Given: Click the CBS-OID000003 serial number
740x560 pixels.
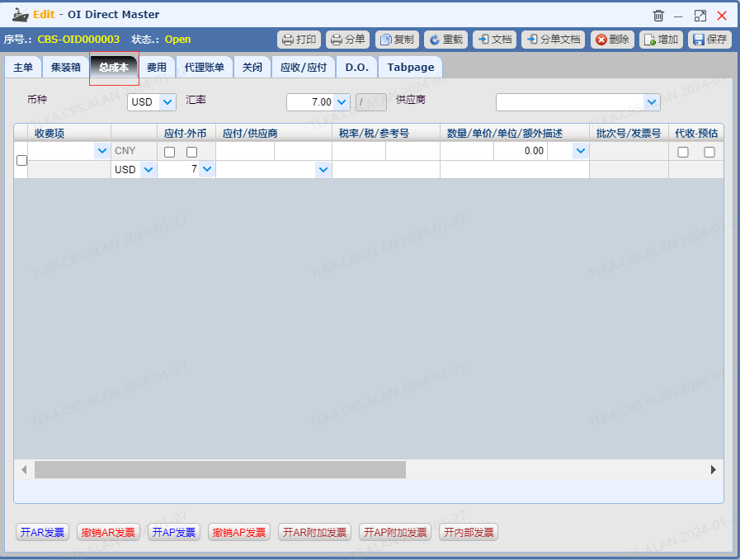Looking at the screenshot, I should (x=78, y=40).
